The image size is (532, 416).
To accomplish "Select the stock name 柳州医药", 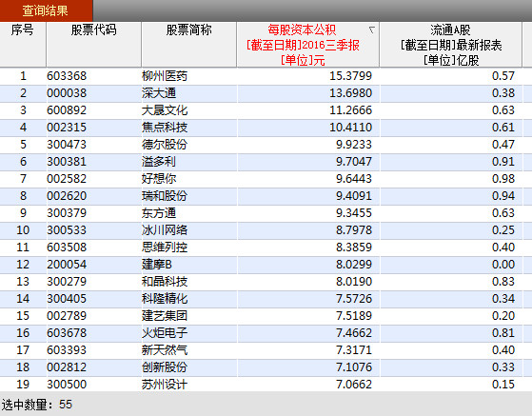I will tap(165, 76).
